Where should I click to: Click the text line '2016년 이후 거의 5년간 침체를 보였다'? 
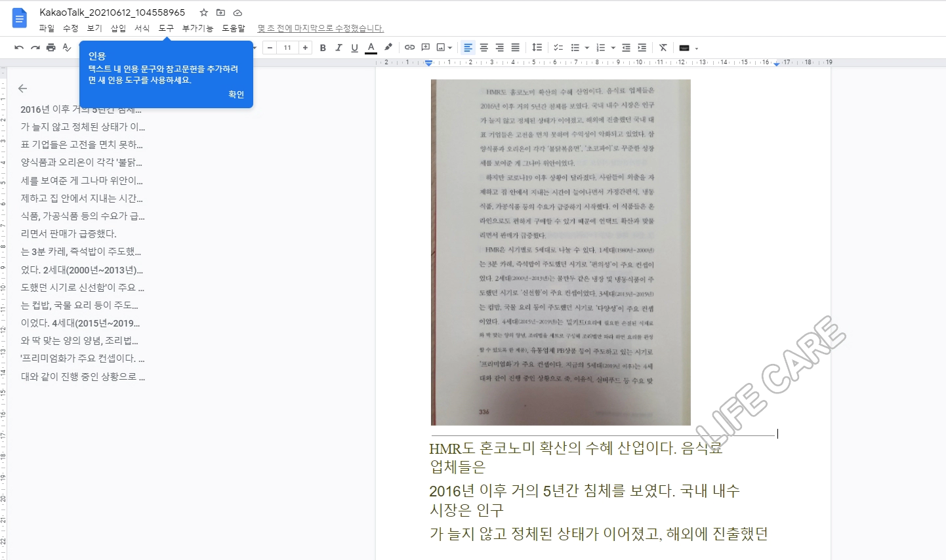(551, 491)
